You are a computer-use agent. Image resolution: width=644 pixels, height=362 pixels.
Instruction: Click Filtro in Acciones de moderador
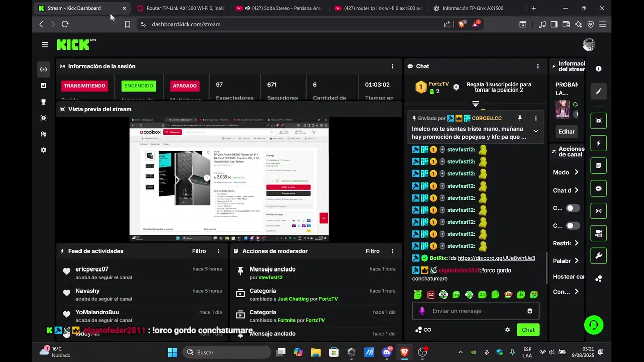[373, 251]
